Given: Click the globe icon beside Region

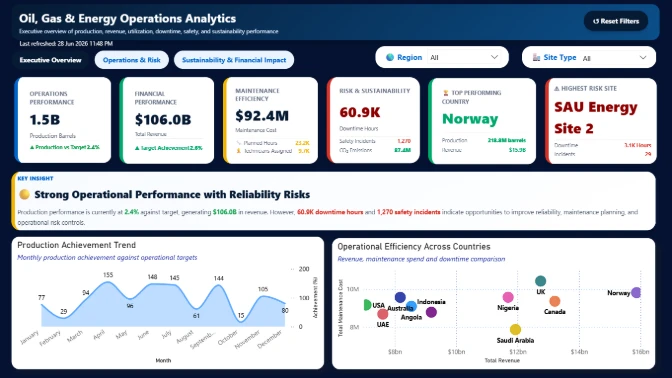Looking at the screenshot, I should click(390, 57).
